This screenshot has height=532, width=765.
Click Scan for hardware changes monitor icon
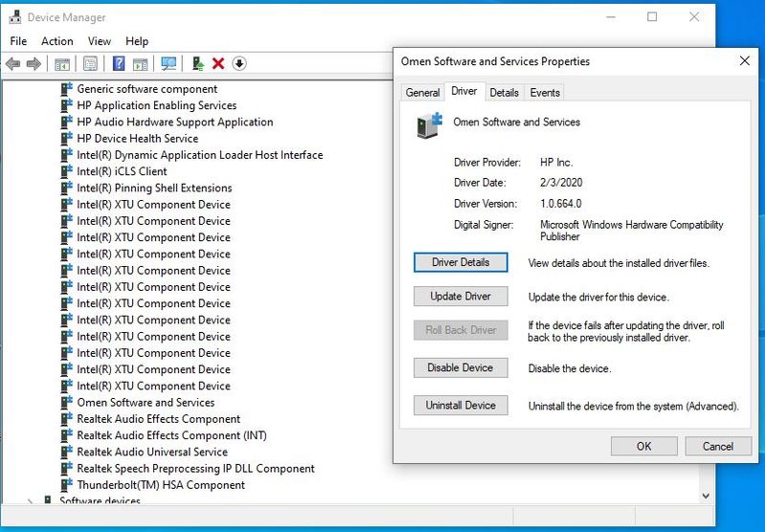169,64
